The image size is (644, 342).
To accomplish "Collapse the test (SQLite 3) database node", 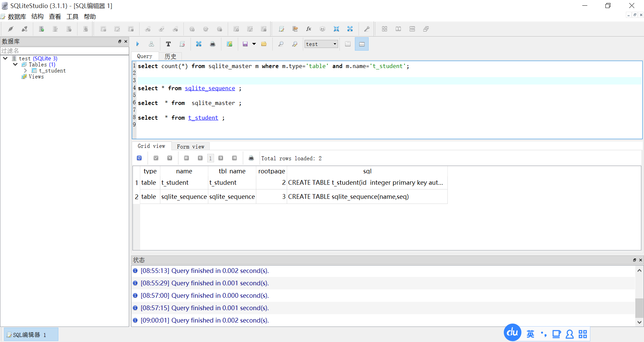I will (5, 58).
